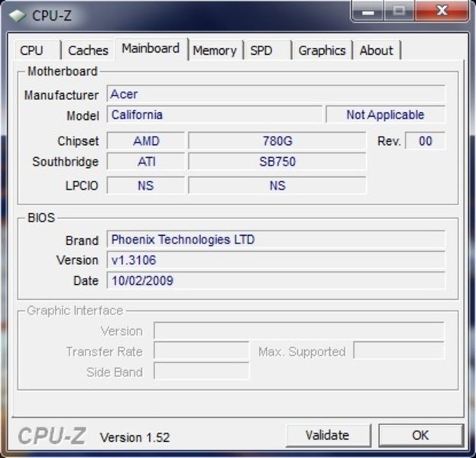Image resolution: width=476 pixels, height=458 pixels.
Task: Click the first LPCIO NS field
Action: pos(146,185)
